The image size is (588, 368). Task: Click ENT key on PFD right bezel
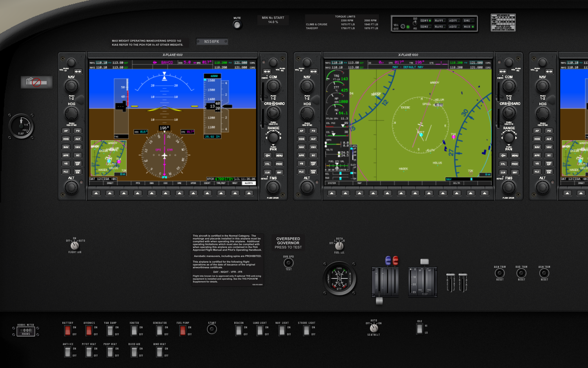[x=279, y=173]
